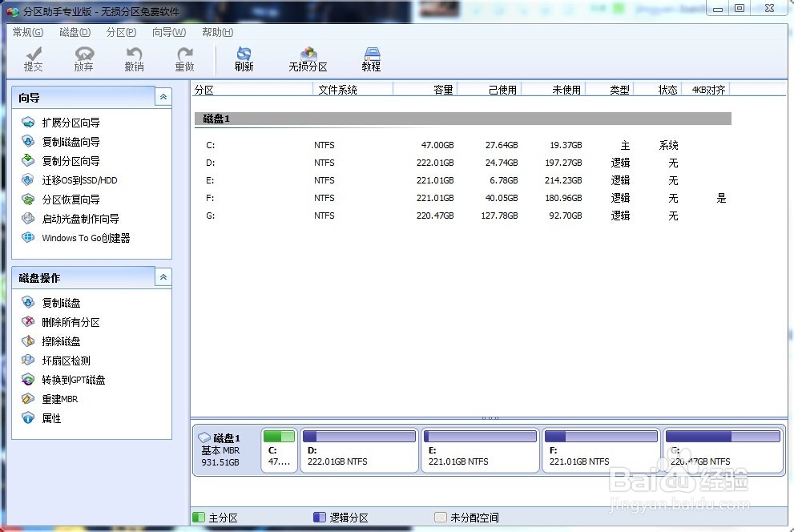Click the 重建MBR icon
Image resolution: width=794 pixels, height=532 pixels.
pos(28,399)
